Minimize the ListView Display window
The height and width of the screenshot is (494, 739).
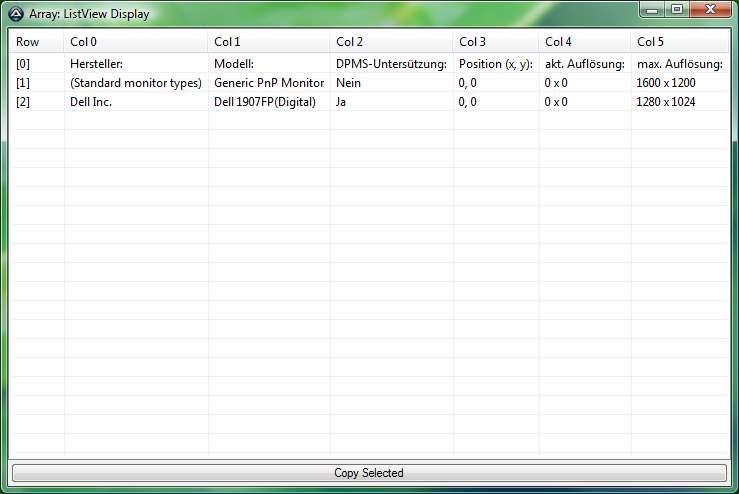click(x=653, y=10)
